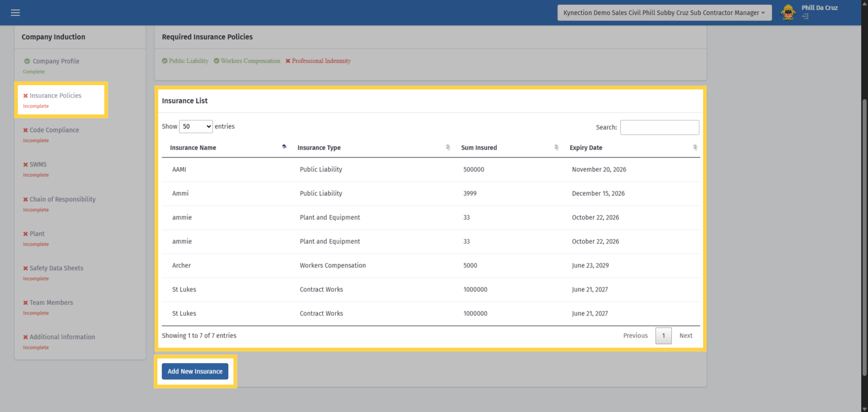Click the user avatar icon

pos(788,13)
